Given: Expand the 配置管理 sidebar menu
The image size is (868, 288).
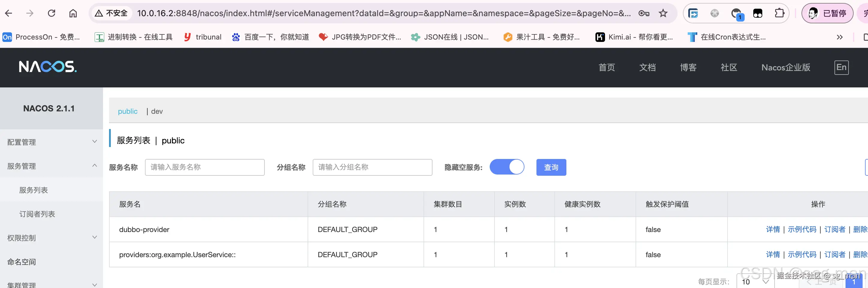Looking at the screenshot, I should pos(52,142).
